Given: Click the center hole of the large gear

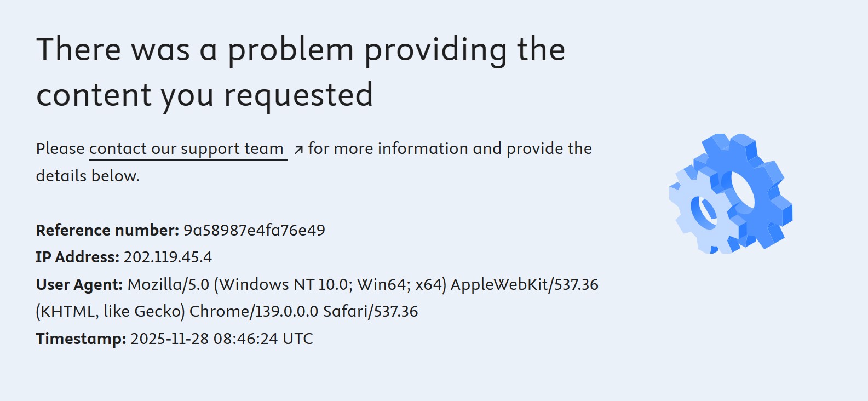Looking at the screenshot, I should pyautogui.click(x=743, y=191).
